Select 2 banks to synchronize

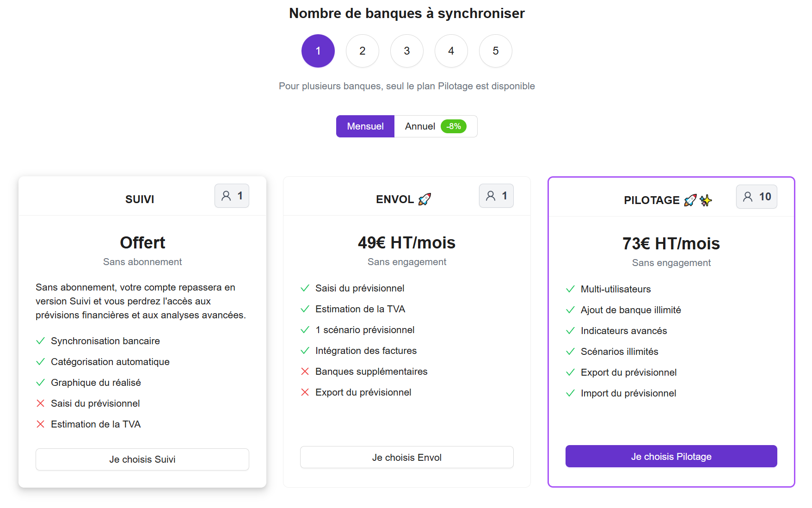pyautogui.click(x=363, y=51)
